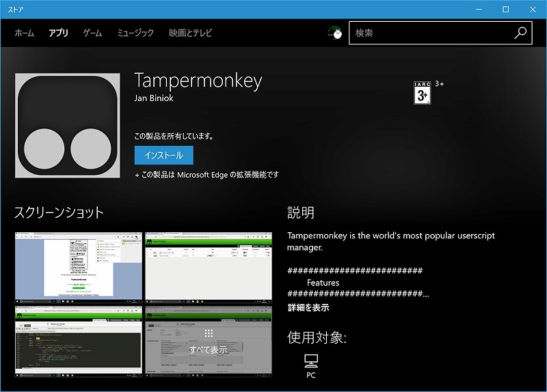The height and width of the screenshot is (392, 547).
Task: Expand description with 詳細を表示
Action: click(x=308, y=307)
